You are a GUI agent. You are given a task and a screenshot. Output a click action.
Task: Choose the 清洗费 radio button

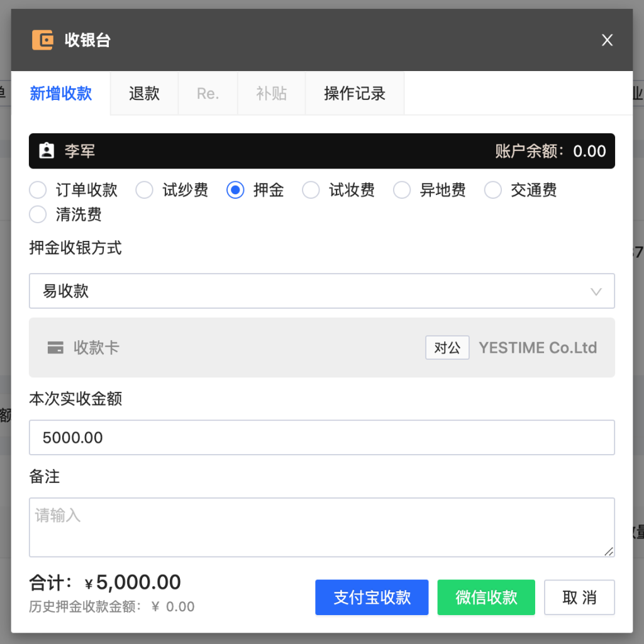[x=38, y=214]
